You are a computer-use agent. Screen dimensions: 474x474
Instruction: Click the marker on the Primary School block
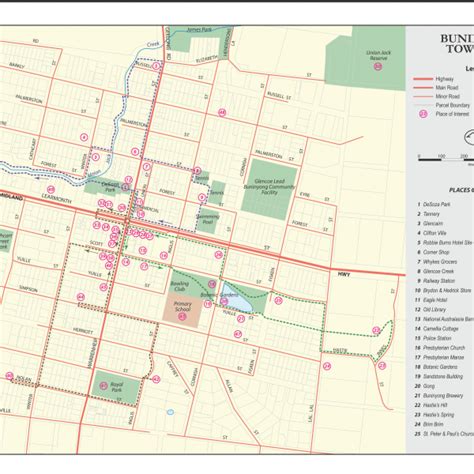click(x=182, y=317)
